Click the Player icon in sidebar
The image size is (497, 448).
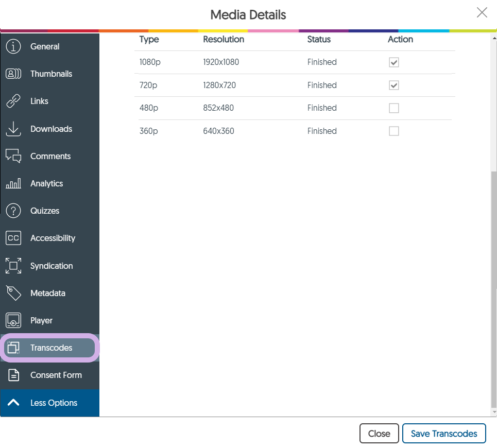13,320
